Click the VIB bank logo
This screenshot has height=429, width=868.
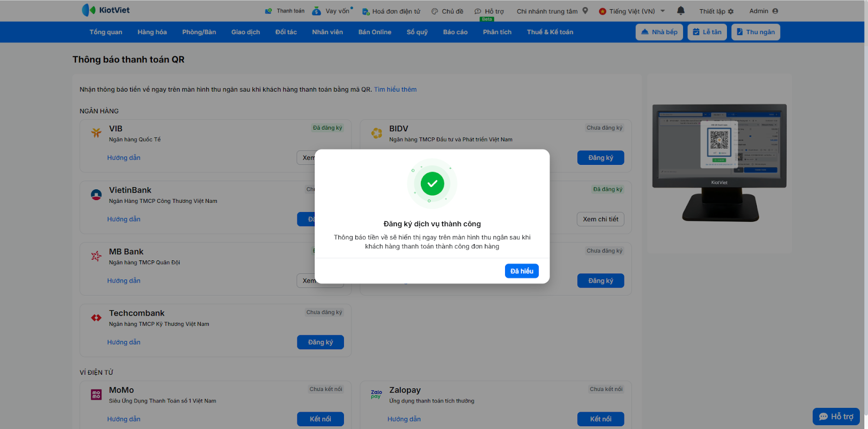click(97, 132)
